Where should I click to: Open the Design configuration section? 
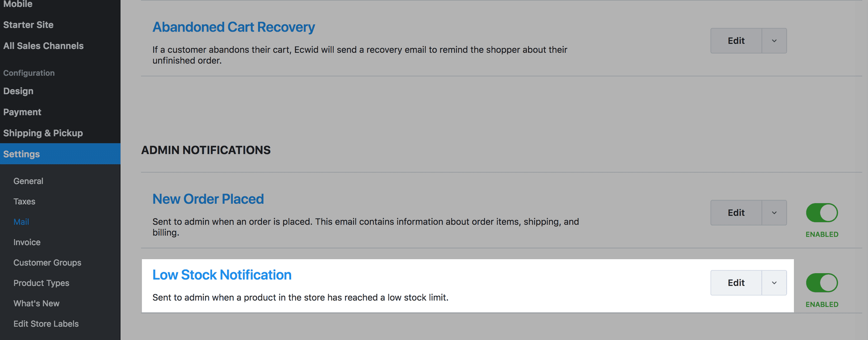point(19,91)
